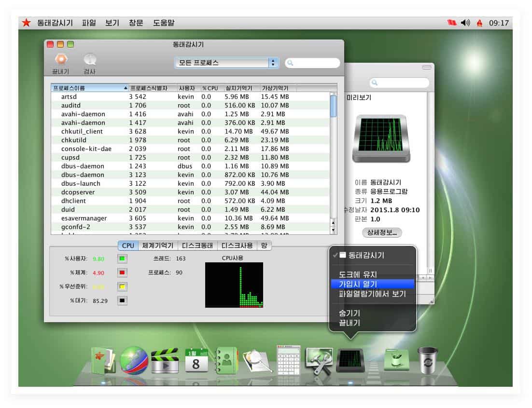Click the search field in the back window
Screen dimensions: 532x408
(399, 82)
